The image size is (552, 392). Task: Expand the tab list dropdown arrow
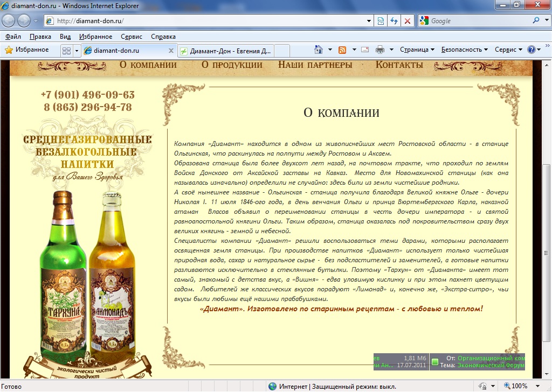77,51
